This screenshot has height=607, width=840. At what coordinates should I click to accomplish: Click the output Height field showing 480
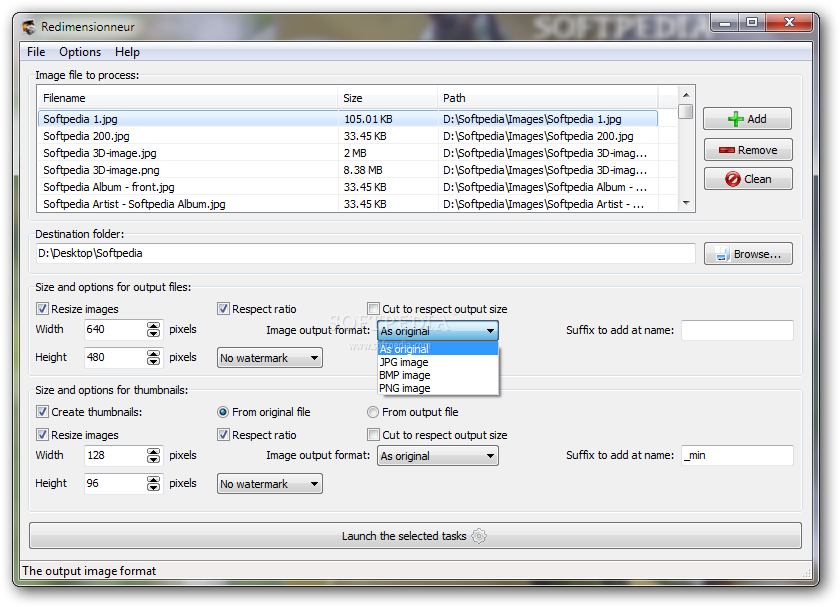click(x=115, y=357)
